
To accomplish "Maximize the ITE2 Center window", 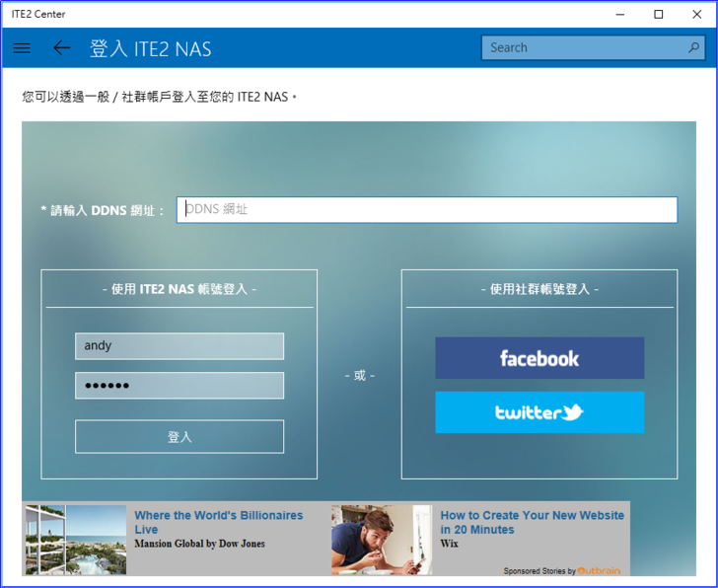I will click(x=658, y=14).
